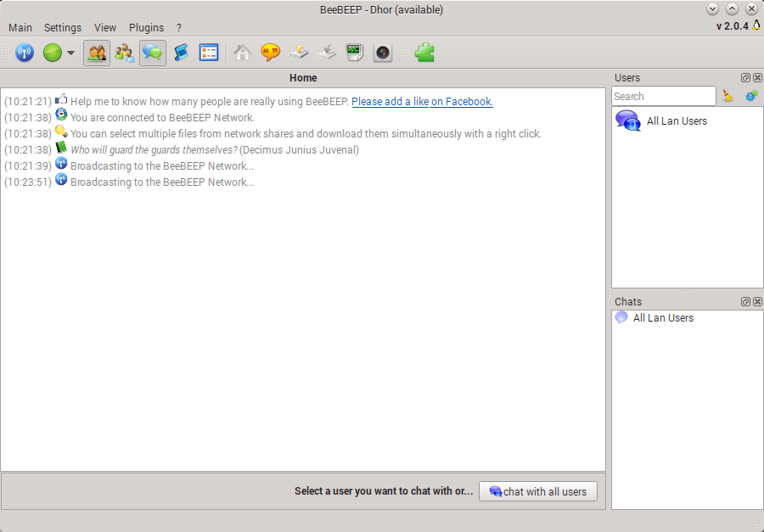Open the Main menu
The image size is (764, 532).
tap(20, 28)
